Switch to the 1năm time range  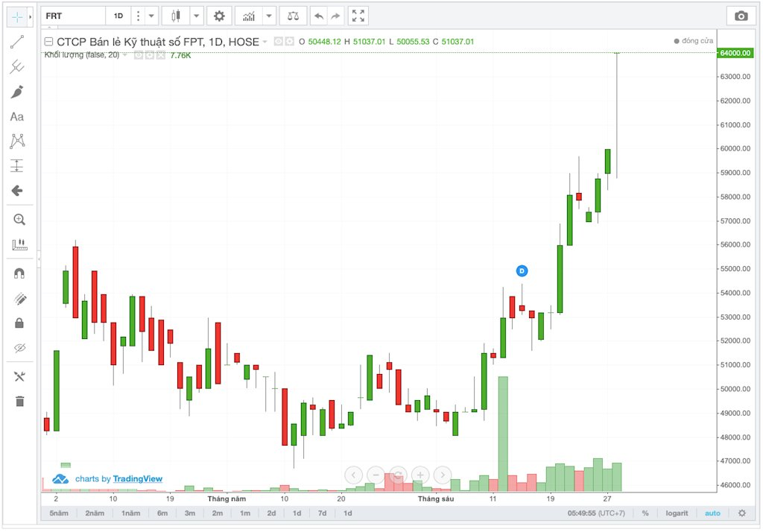[130, 513]
